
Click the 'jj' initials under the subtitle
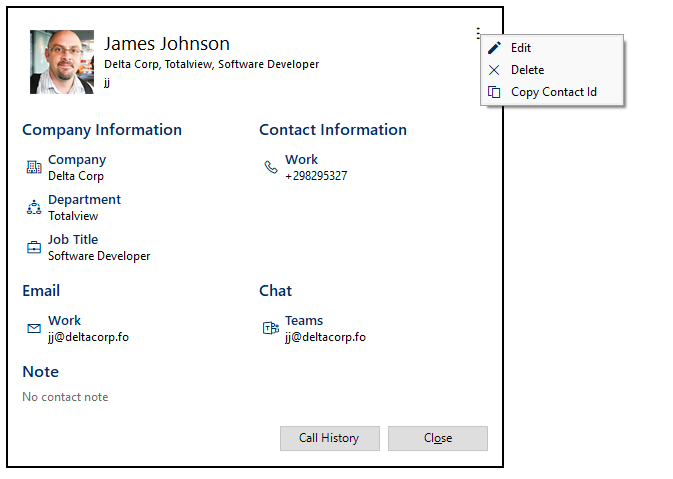[x=107, y=82]
